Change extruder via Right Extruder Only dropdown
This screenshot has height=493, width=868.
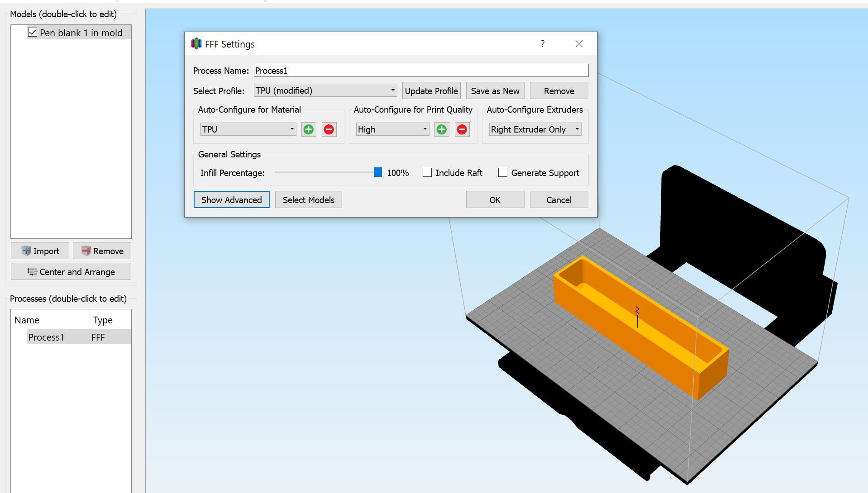(x=534, y=129)
